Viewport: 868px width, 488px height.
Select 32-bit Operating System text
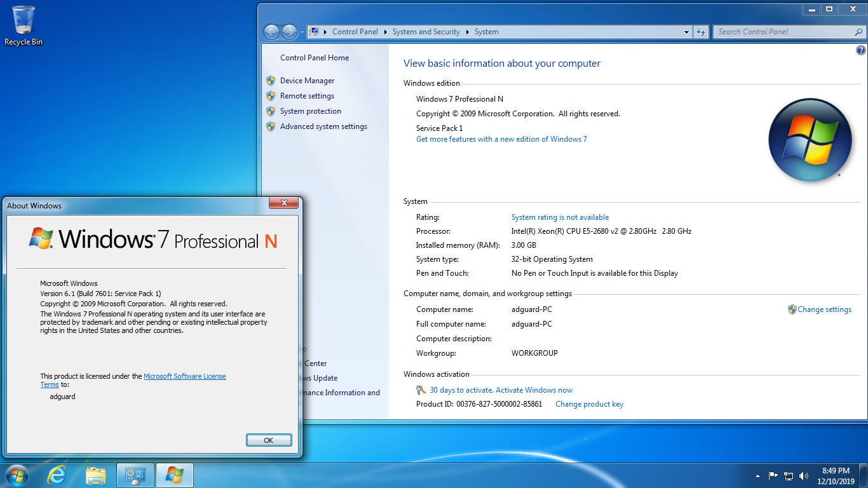click(x=552, y=259)
